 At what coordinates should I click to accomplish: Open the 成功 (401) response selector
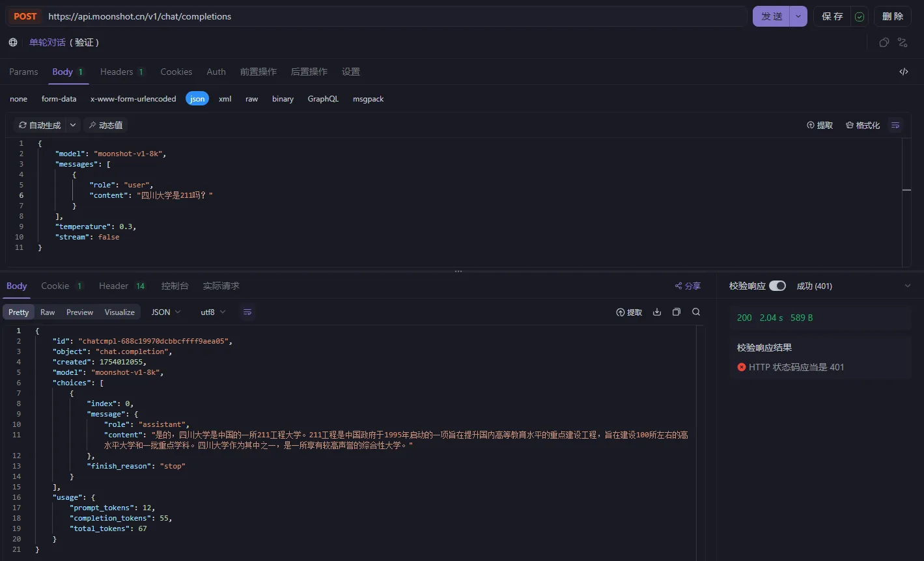[x=814, y=286]
